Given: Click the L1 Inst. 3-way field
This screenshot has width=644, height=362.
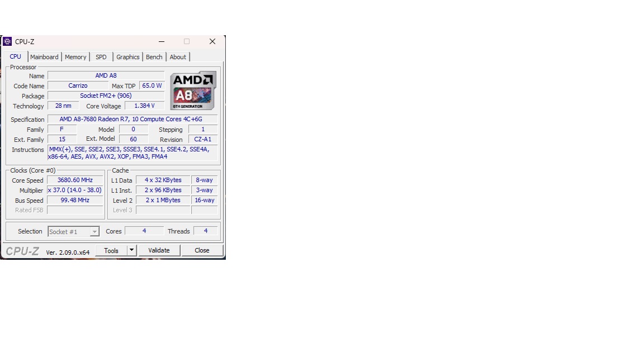Looking at the screenshot, I should (205, 190).
